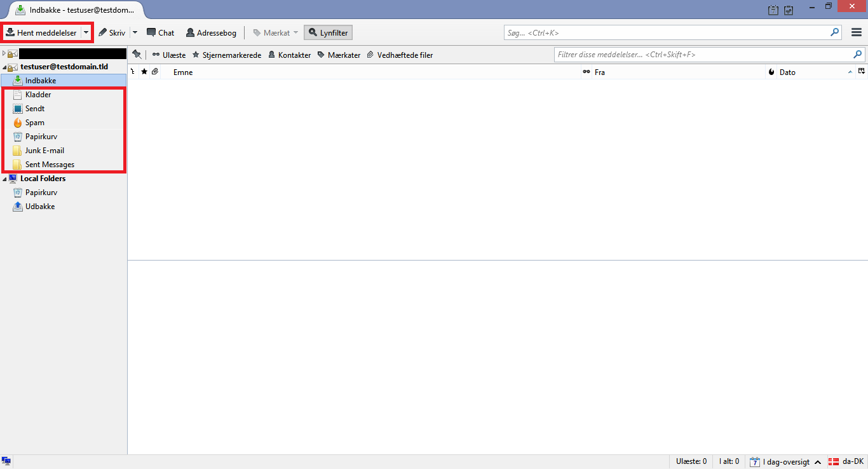
Task: Select the Local Folders row
Action: [64, 179]
